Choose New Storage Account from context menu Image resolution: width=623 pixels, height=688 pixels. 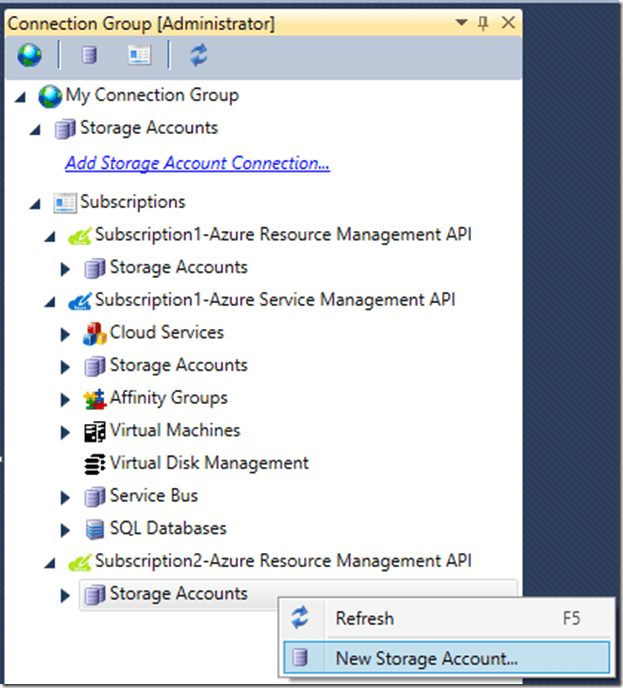[447, 658]
